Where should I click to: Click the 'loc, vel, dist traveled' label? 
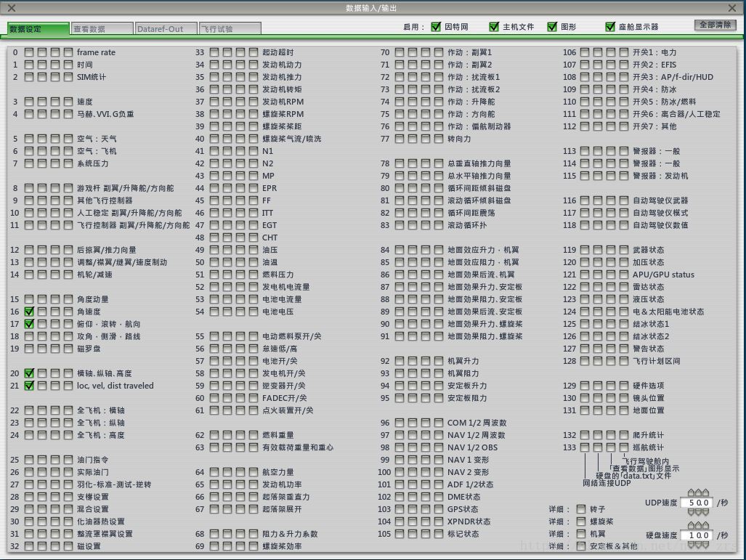tap(115, 386)
